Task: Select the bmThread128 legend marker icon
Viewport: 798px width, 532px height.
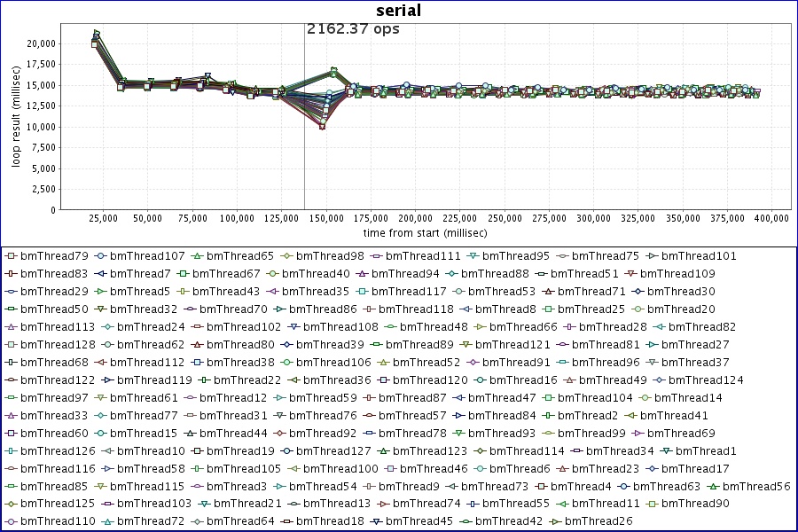Action: (x=11, y=345)
